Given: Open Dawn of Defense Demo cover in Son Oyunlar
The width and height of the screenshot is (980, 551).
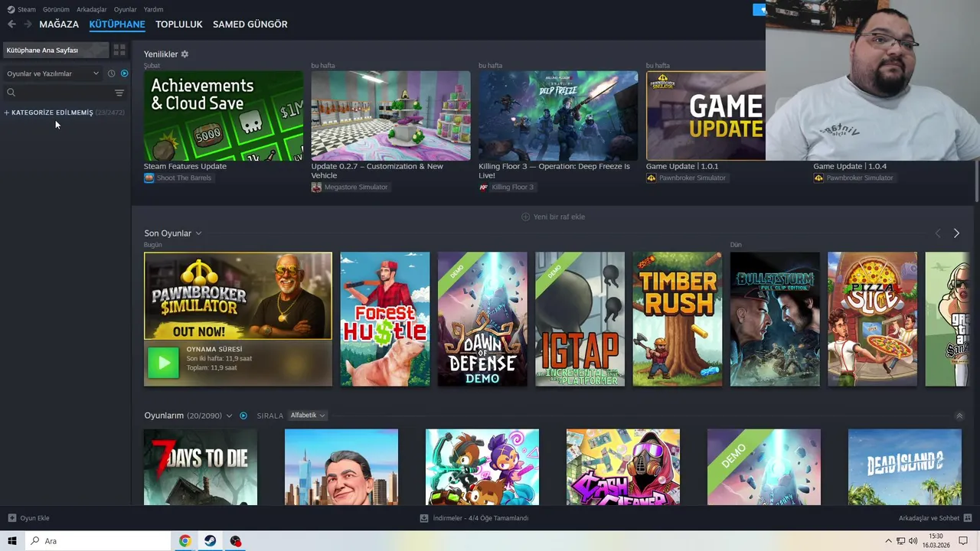Looking at the screenshot, I should click(x=482, y=319).
